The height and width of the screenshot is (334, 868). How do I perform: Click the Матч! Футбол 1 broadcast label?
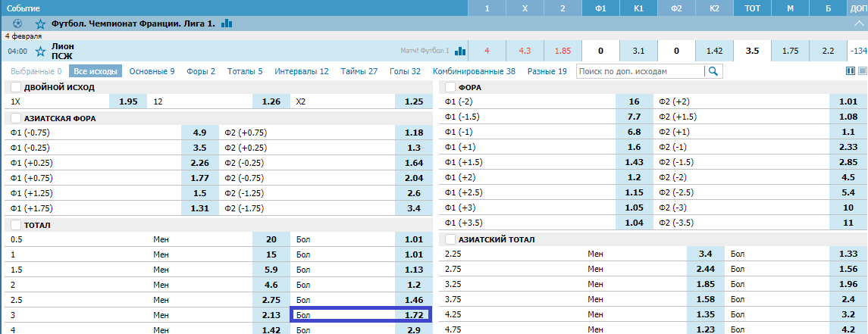pos(425,51)
